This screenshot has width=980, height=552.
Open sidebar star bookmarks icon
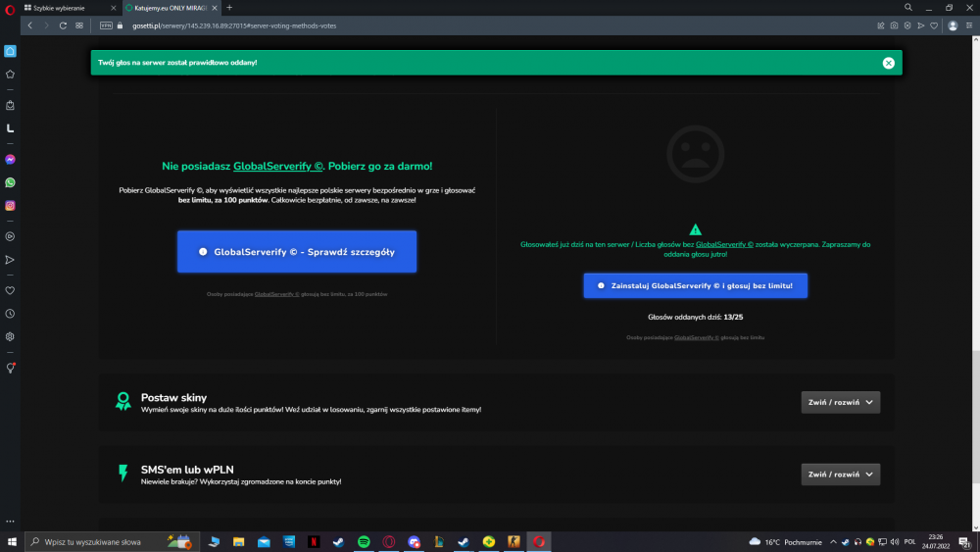[x=10, y=75]
